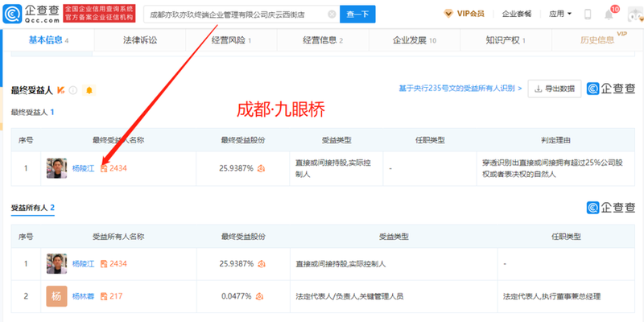Open the 历史信息 VIP tab
Image resolution: width=644 pixels, height=322 pixels.
597,39
